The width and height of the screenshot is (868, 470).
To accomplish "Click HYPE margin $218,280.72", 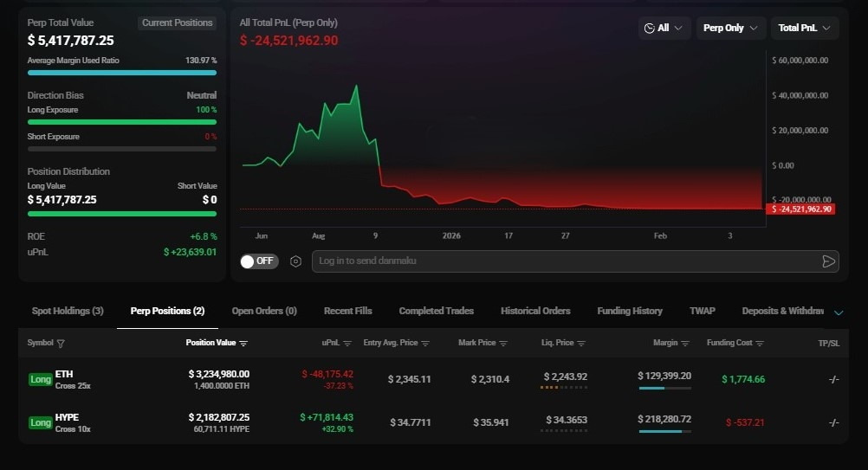I will [x=664, y=419].
